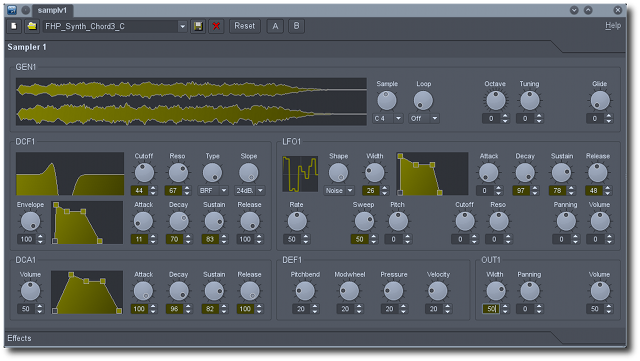Viewport: 640px width, 361px height.
Task: Click the Octave value spinbox
Action: click(496, 118)
